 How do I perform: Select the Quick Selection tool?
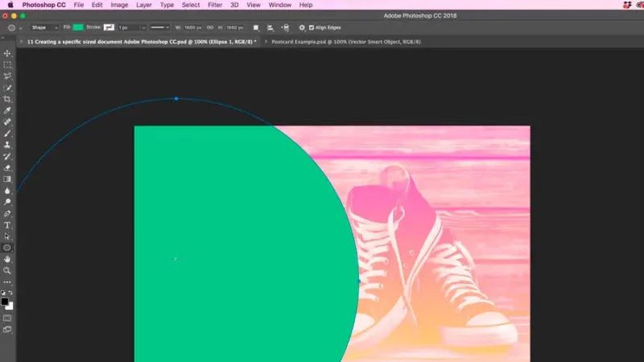(x=7, y=88)
